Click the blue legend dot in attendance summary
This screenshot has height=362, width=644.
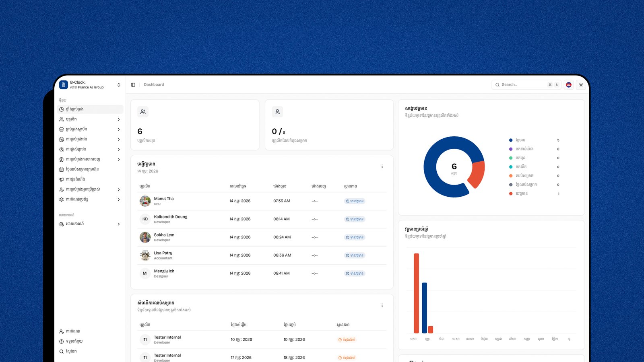(x=511, y=140)
